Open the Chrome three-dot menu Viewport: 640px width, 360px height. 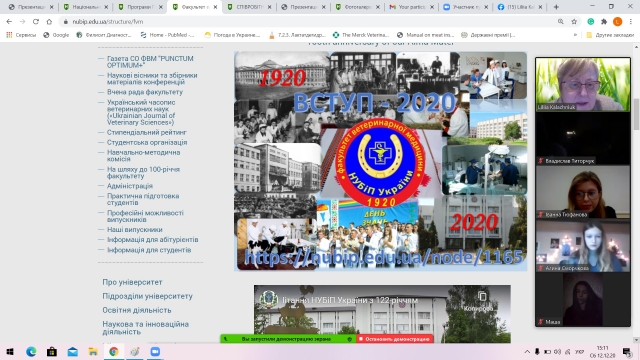[631, 22]
